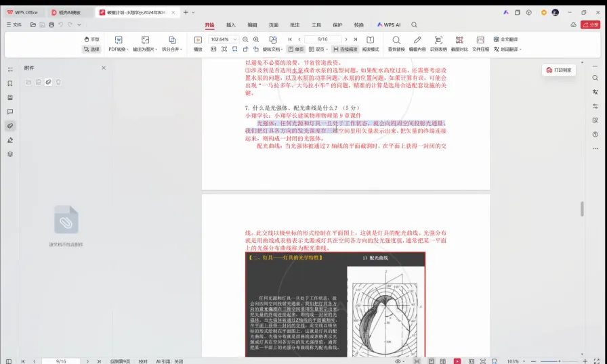Go to previous page in the toolbar

299,39
